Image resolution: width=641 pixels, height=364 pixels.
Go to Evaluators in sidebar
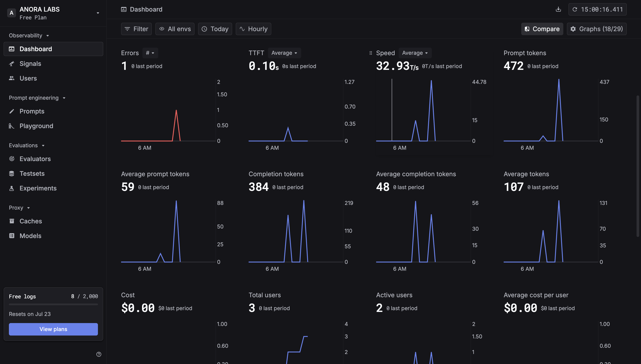click(35, 159)
